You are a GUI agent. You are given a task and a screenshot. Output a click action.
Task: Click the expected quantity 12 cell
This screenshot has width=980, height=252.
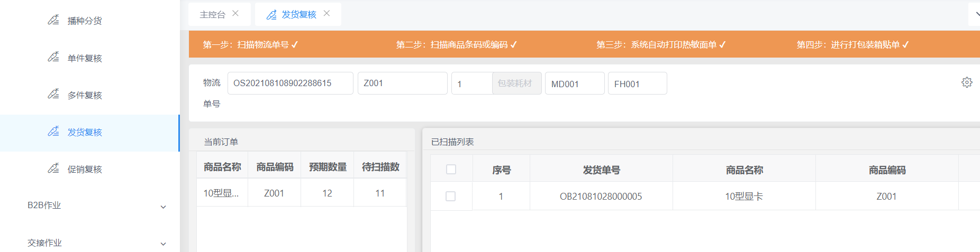click(x=327, y=193)
